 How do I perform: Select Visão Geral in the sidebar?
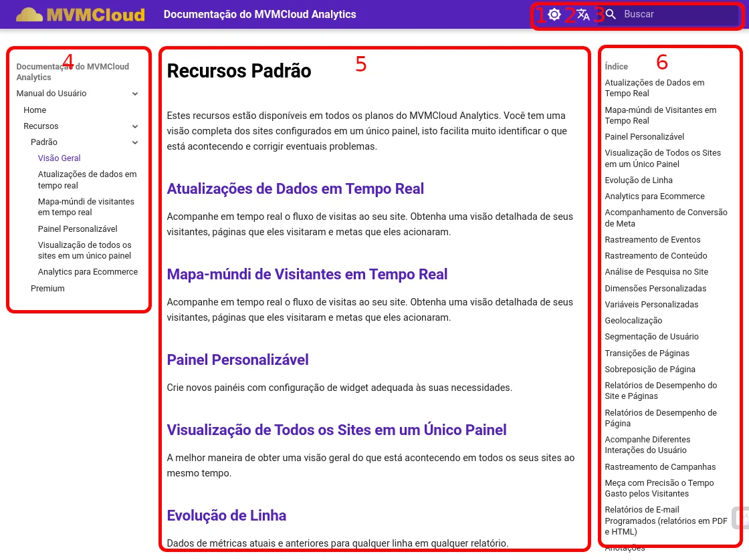pyautogui.click(x=60, y=158)
